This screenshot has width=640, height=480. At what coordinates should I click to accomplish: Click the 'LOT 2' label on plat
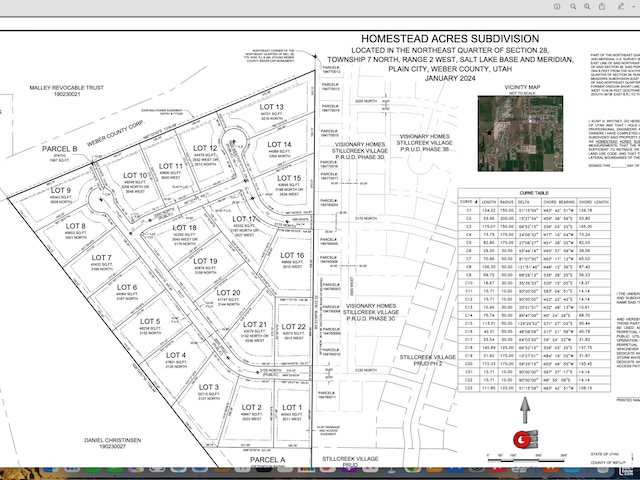pos(251,407)
